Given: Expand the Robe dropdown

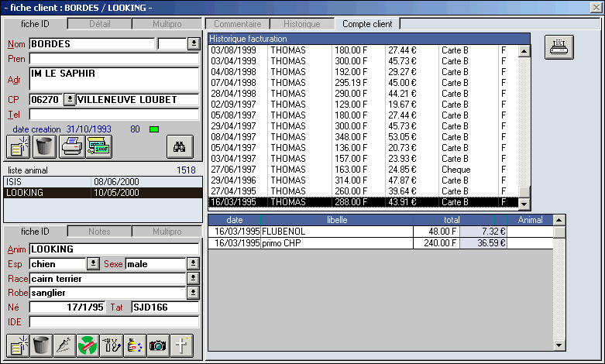Looking at the screenshot, I should (x=193, y=293).
